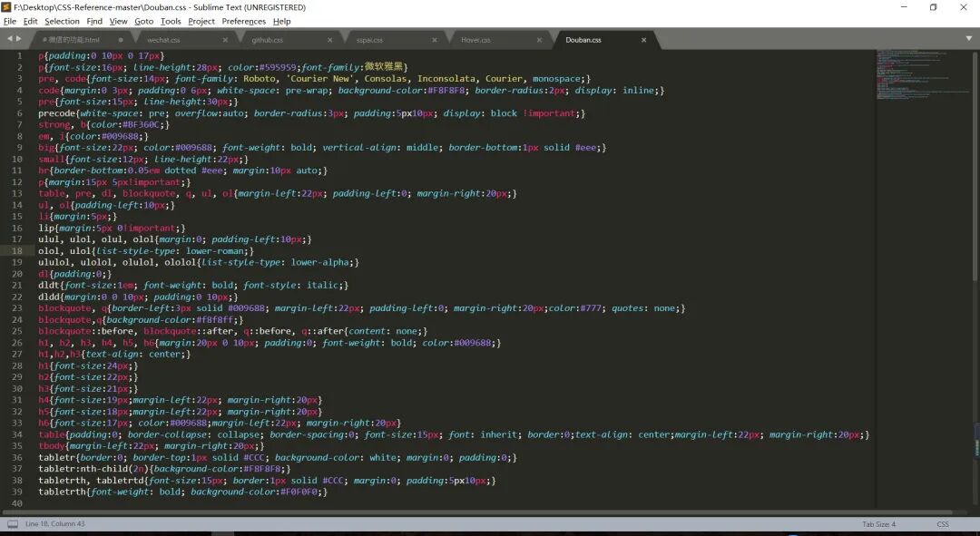Click line number 1 in the gutter
Screen dimensions: 980x536
[19, 55]
